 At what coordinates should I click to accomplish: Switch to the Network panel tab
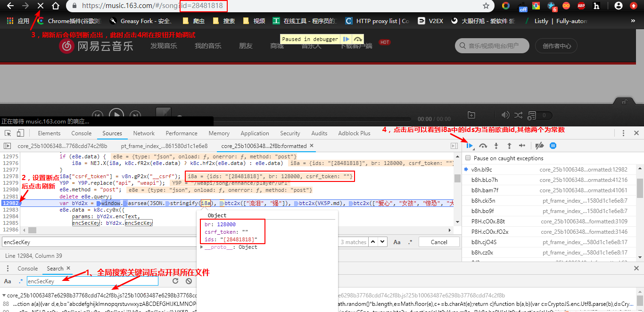click(144, 133)
